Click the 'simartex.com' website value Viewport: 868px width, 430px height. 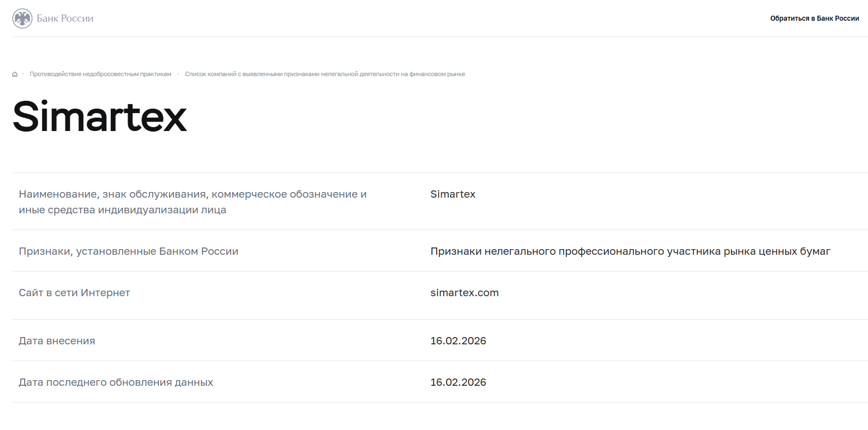[465, 293]
